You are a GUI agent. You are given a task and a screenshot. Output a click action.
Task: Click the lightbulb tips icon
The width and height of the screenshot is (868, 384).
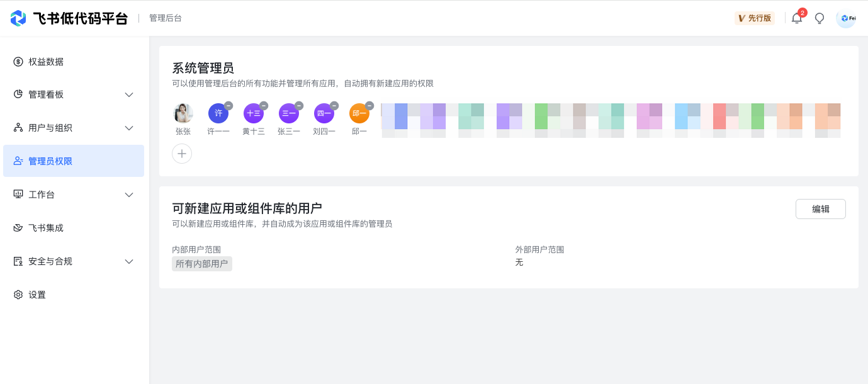tap(820, 18)
